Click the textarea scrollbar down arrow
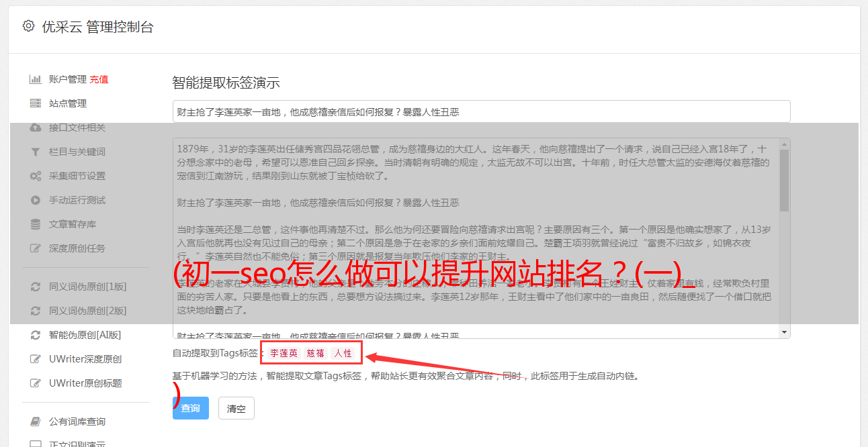This screenshot has width=868, height=447. pos(784,332)
